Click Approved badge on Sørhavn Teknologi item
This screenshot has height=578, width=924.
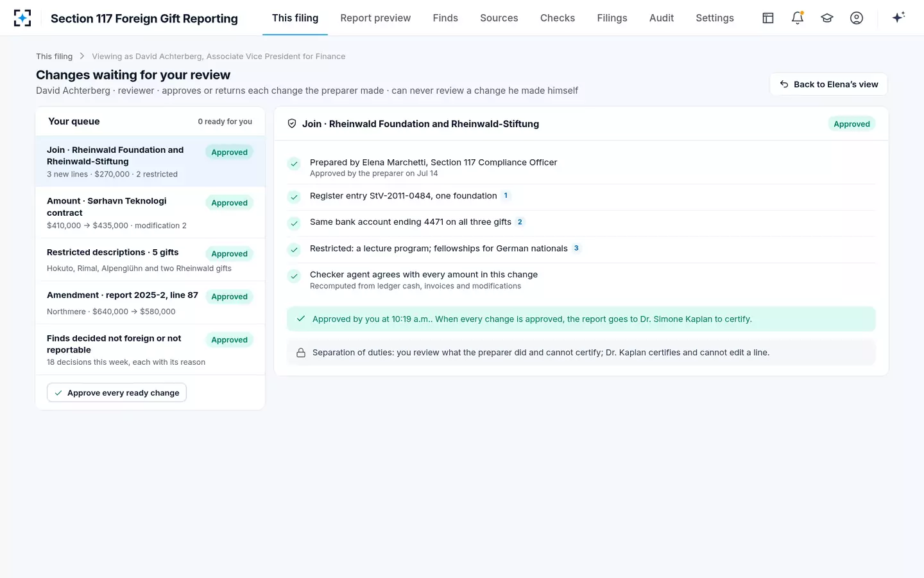pyautogui.click(x=229, y=203)
